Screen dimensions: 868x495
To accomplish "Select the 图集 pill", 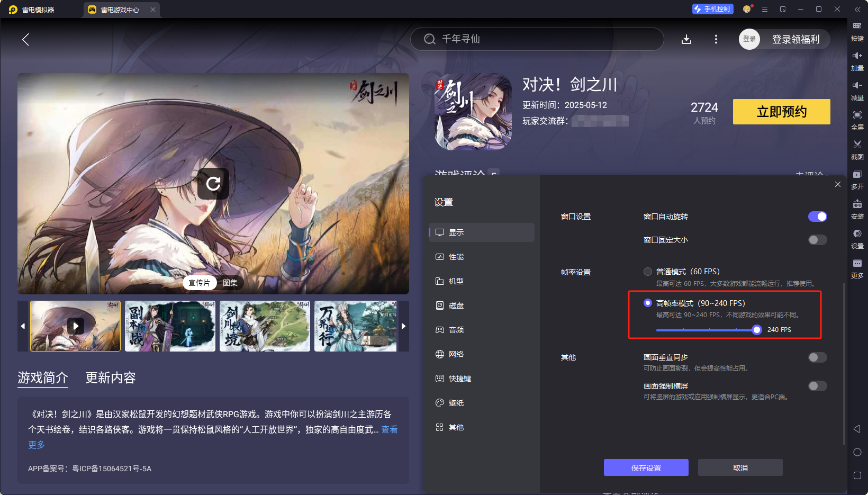I will pyautogui.click(x=230, y=283).
